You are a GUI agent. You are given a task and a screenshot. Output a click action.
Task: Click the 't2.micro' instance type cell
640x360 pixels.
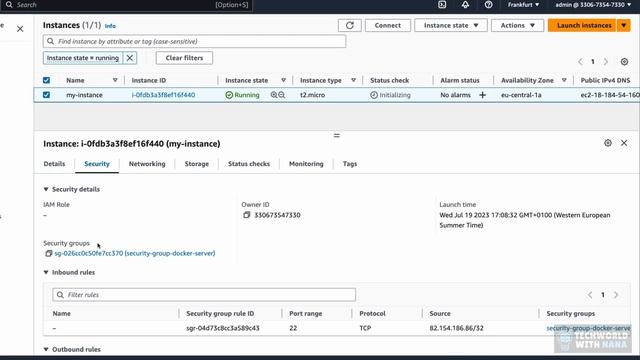tap(313, 95)
